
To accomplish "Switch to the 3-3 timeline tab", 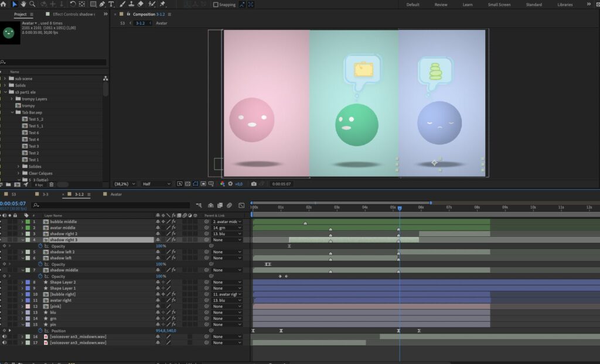I will pos(45,194).
